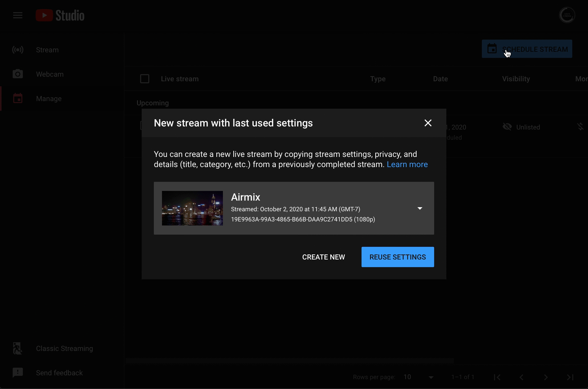The width and height of the screenshot is (588, 389).
Task: Toggle the select-all Live stream checkbox
Action: (145, 79)
